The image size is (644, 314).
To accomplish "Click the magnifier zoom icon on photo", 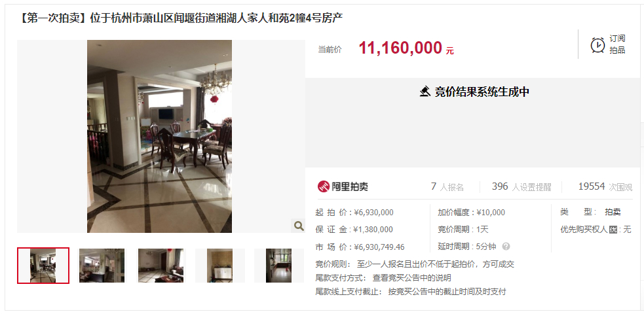I will (x=299, y=226).
